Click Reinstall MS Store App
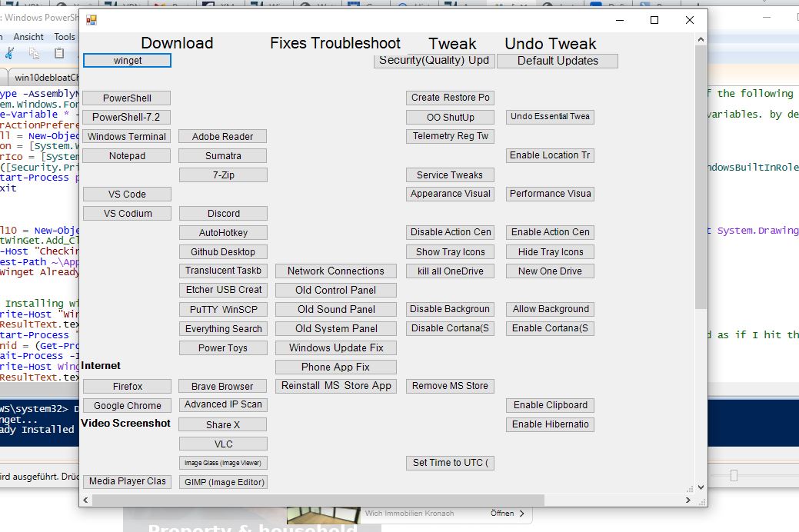This screenshot has width=799, height=532. click(336, 386)
